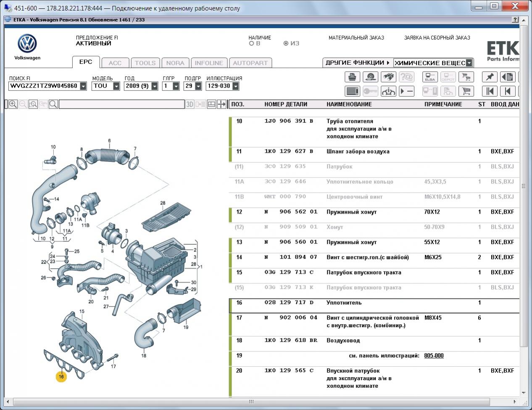Open the ПОДГР subgroup dropdown
Image resolution: width=532 pixels, height=410 pixels.
click(198, 86)
